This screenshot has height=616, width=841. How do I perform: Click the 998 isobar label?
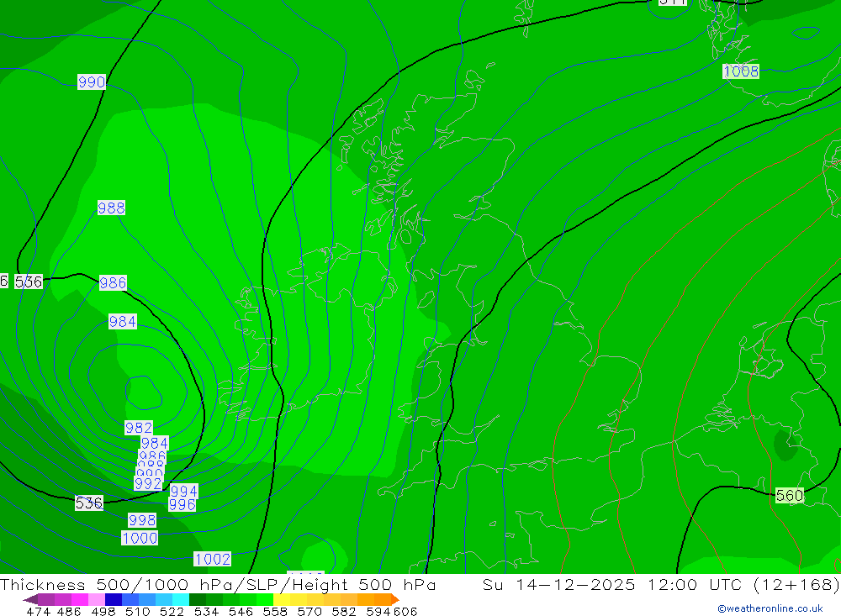(142, 520)
